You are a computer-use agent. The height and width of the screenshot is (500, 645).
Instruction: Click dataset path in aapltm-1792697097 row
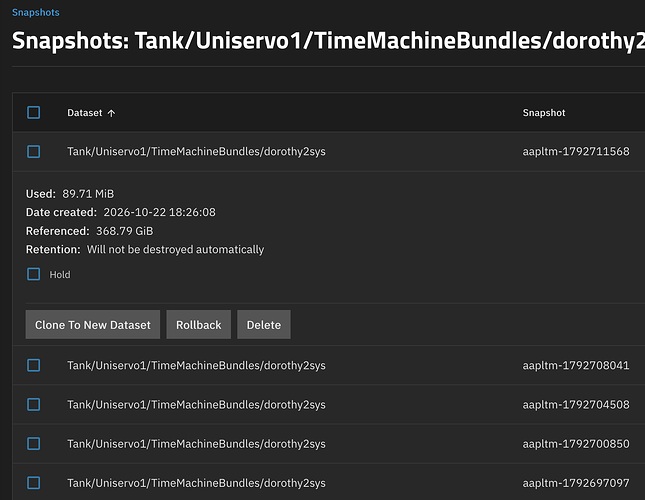coord(196,483)
